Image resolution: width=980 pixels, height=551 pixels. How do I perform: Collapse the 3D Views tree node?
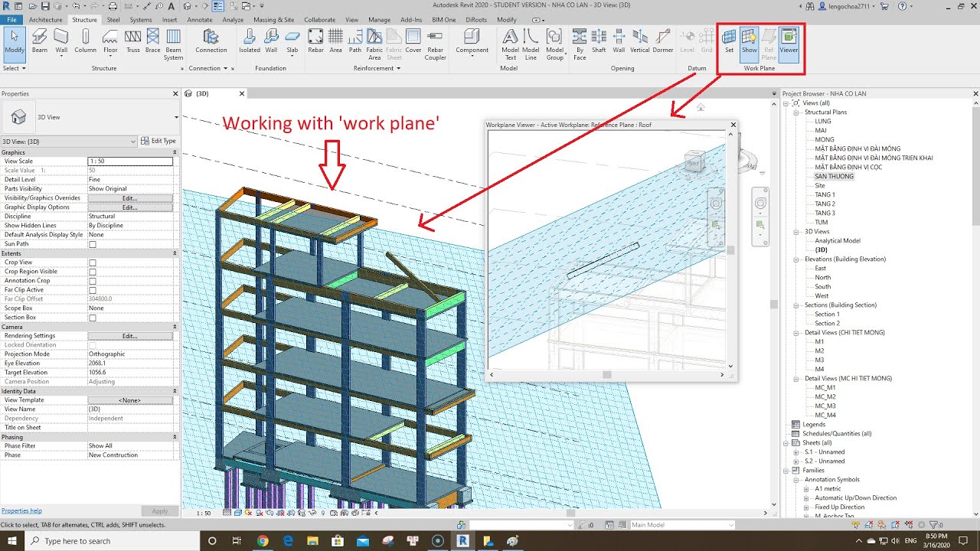(x=797, y=232)
